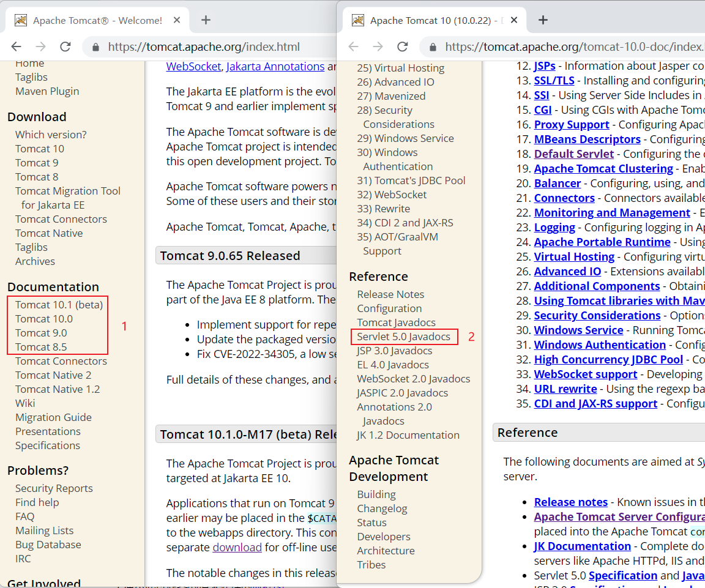Open Monitoring and Management link
Viewport: 705px width, 588px height.
[x=612, y=213]
